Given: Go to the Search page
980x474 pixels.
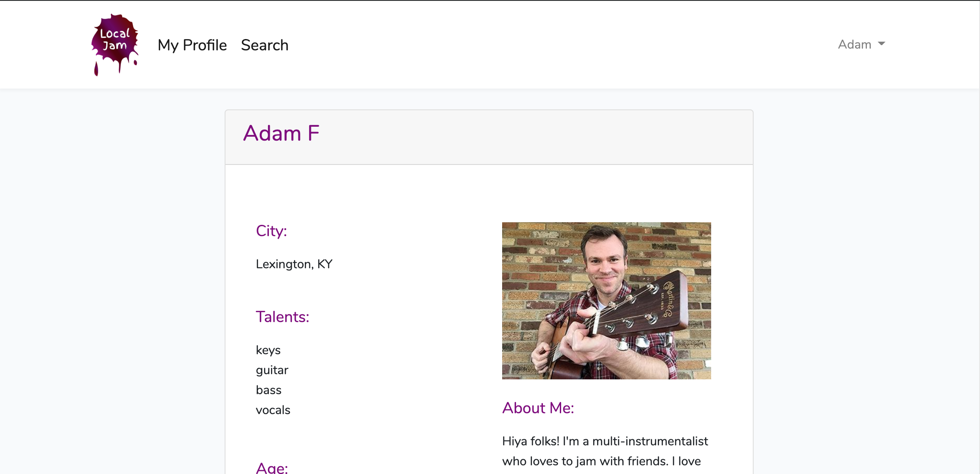Looking at the screenshot, I should [265, 45].
